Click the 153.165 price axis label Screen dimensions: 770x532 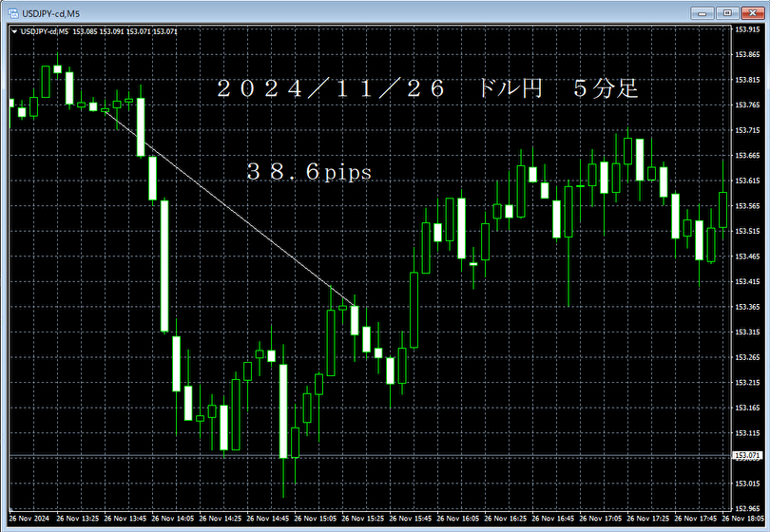pyautogui.click(x=747, y=408)
